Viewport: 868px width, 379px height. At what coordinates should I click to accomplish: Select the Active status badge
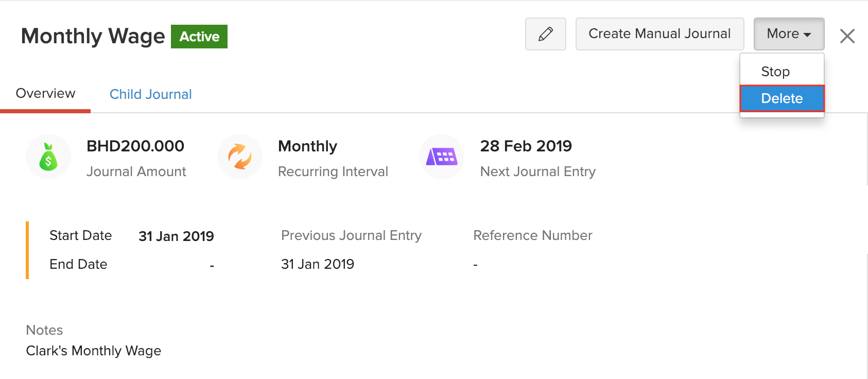[x=199, y=37]
